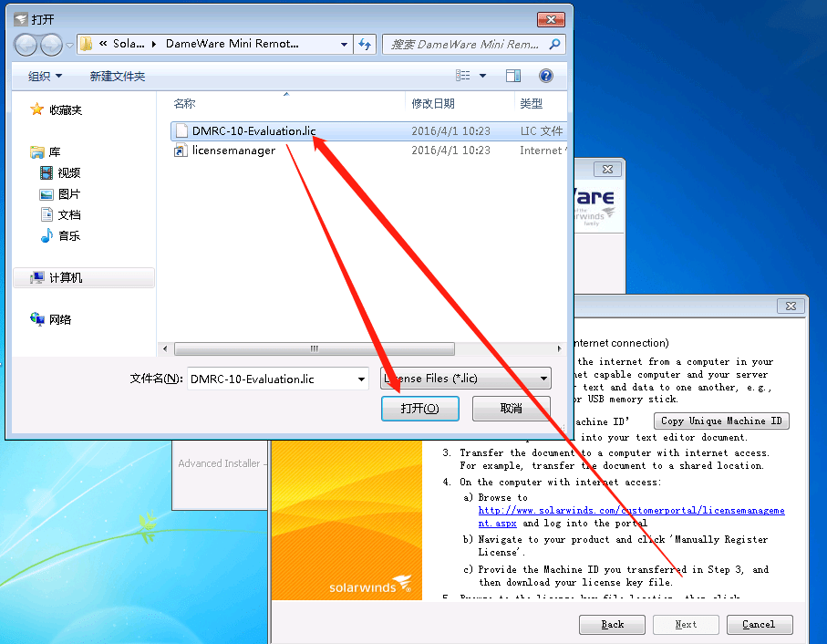This screenshot has height=644, width=827.
Task: Close the license wizard window
Action: 791,306
